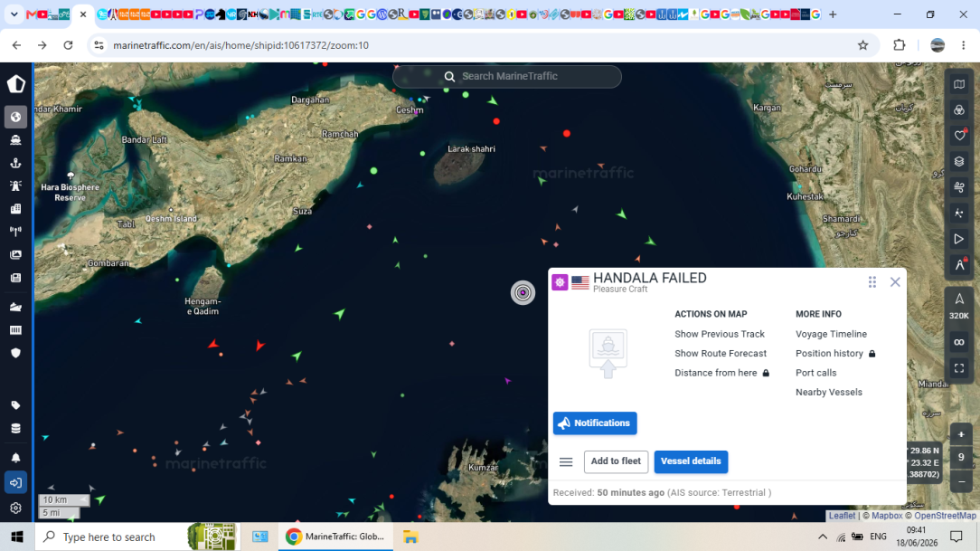The image size is (980, 551).
Task: Toggle the wind weather layer icon
Action: click(x=958, y=187)
